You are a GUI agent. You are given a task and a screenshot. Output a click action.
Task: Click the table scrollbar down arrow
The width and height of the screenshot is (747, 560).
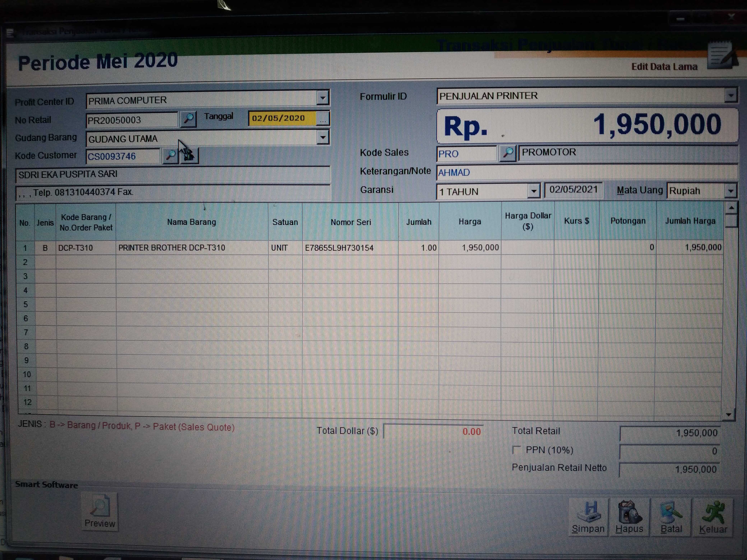click(729, 415)
